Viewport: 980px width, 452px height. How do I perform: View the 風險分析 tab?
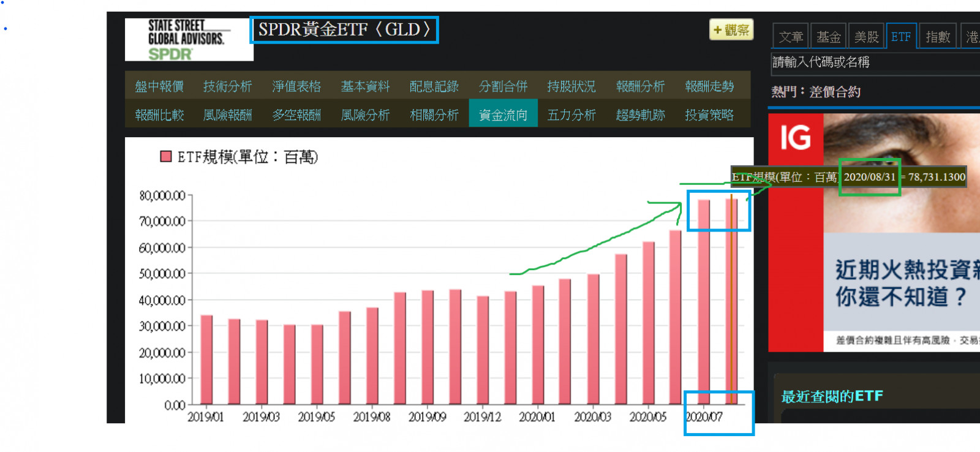click(x=365, y=115)
